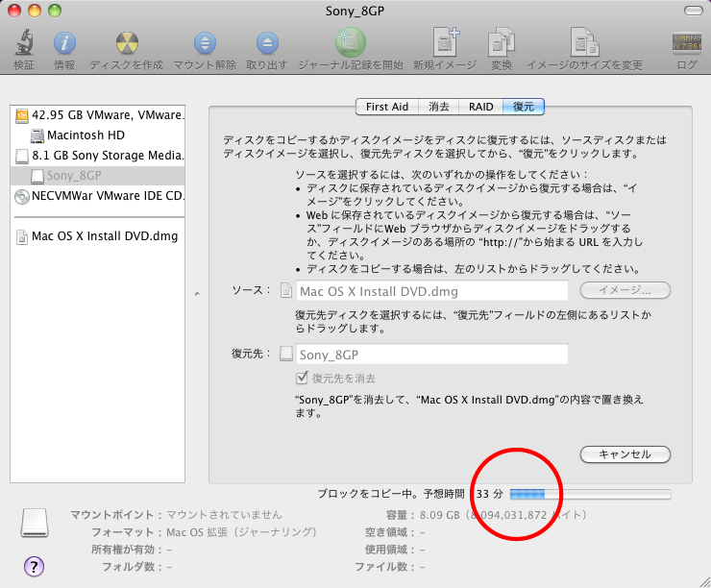
Task: Click the Destination field containing Sony_8GP
Action: 431,355
